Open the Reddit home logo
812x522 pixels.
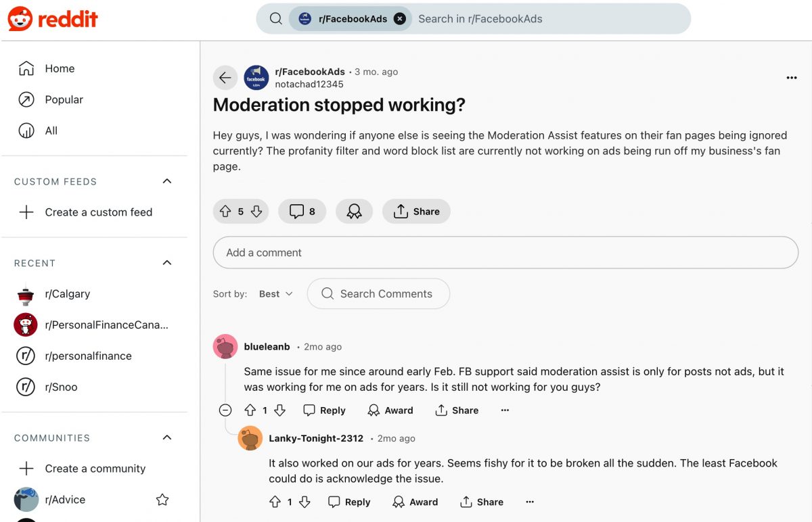[53, 19]
